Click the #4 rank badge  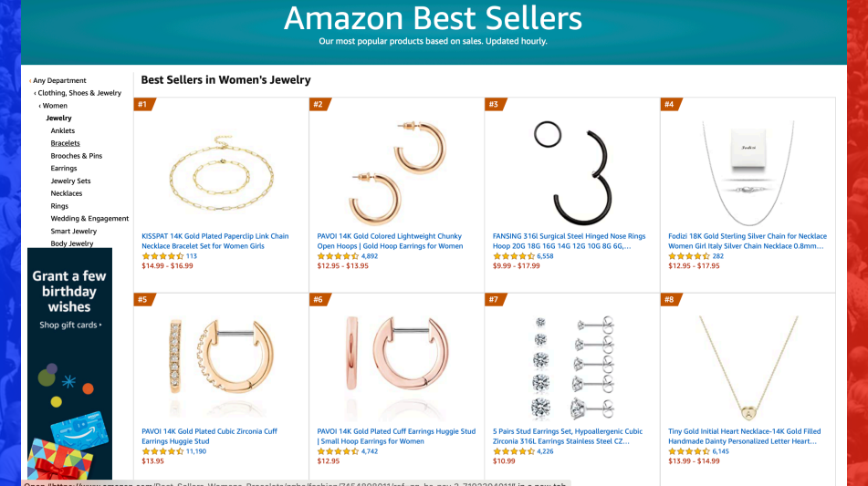pos(670,104)
